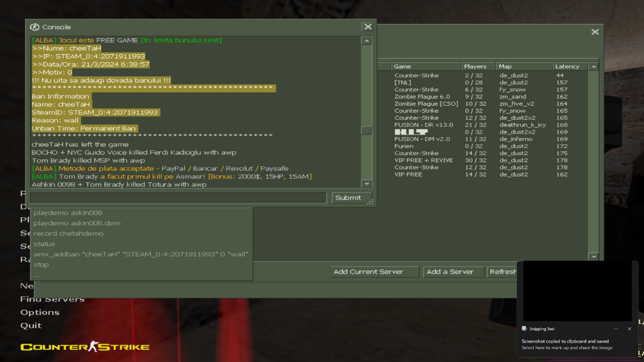Focus the console command input field
The width and height of the screenshot is (644, 362).
[x=178, y=198]
